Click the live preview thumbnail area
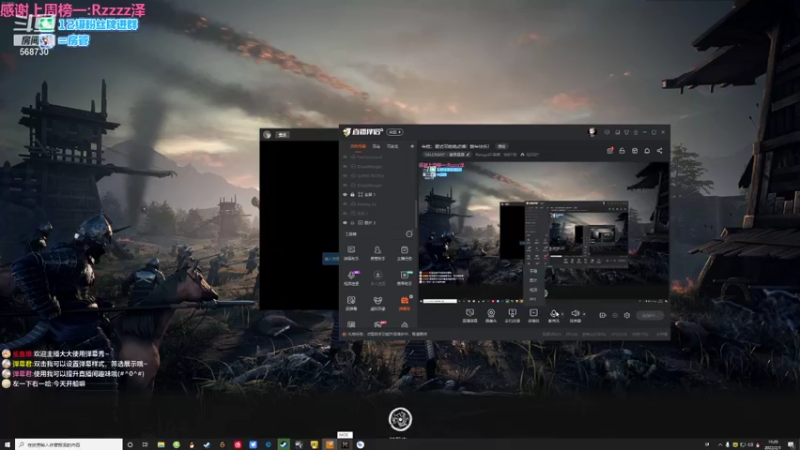 coord(543,233)
